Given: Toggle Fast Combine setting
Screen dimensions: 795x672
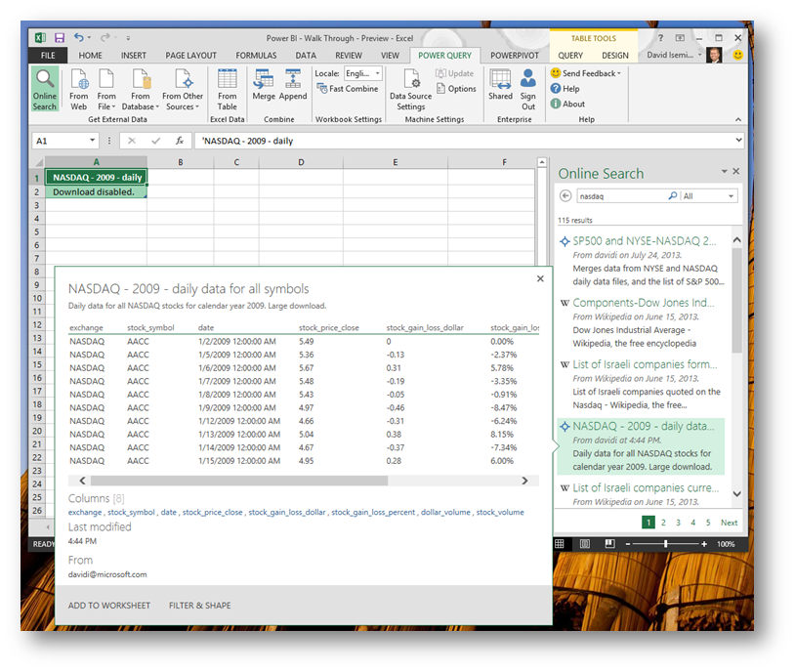Looking at the screenshot, I should pyautogui.click(x=348, y=89).
